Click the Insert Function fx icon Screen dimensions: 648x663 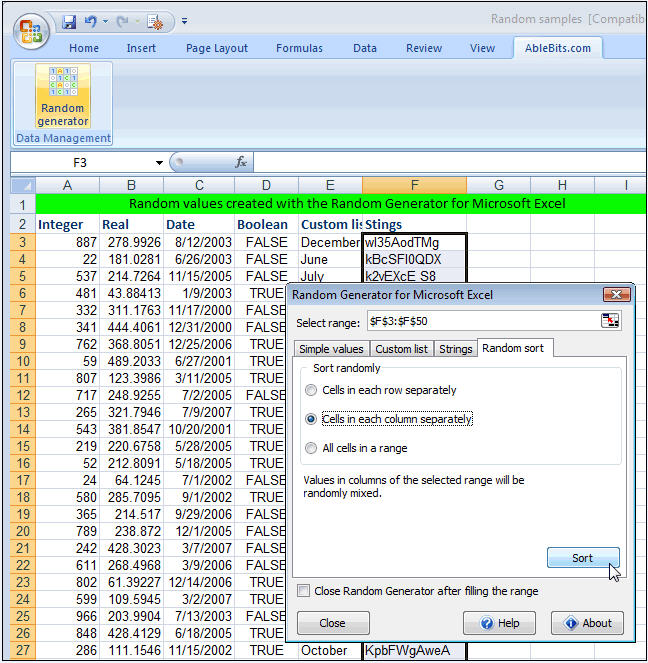241,162
